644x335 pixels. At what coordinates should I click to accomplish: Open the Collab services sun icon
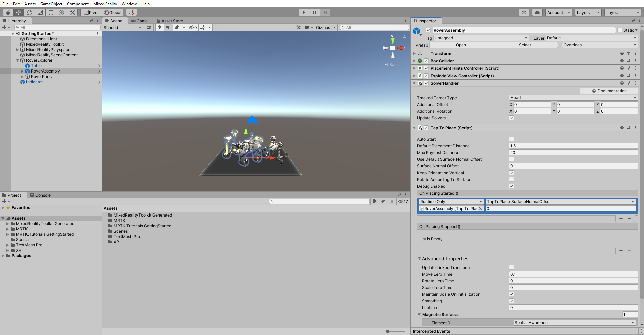click(524, 12)
